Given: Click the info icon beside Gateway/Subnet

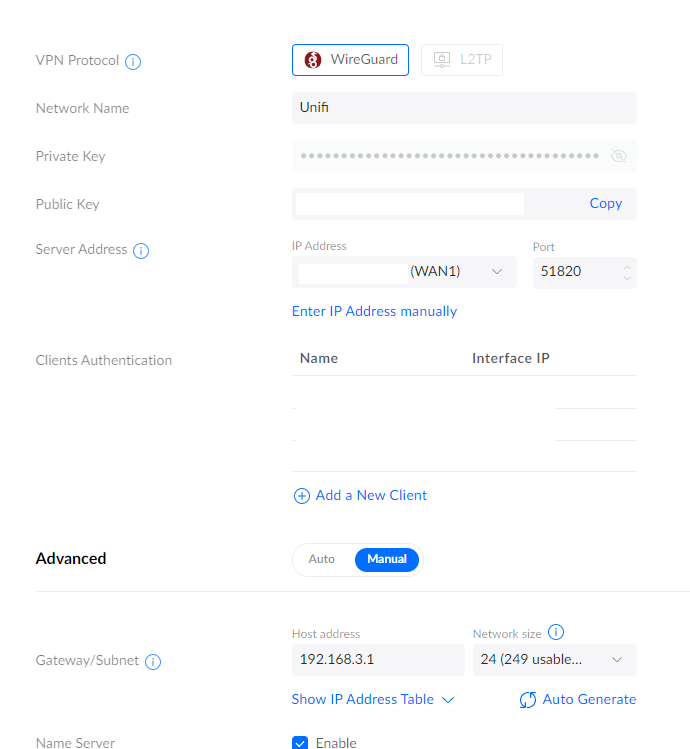Looking at the screenshot, I should 153,662.
